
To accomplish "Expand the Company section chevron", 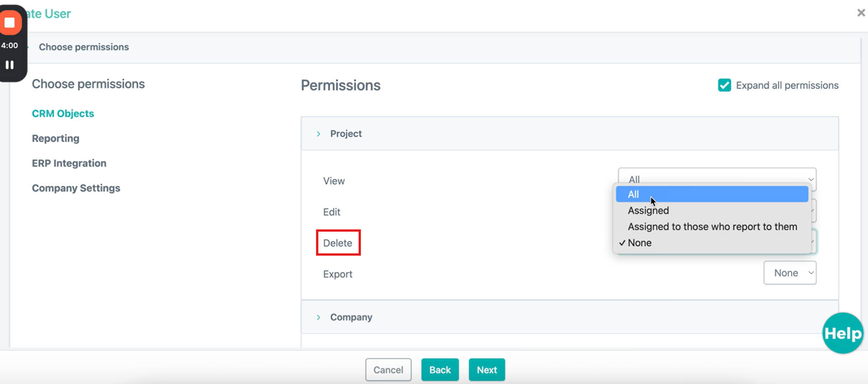I will [x=319, y=317].
